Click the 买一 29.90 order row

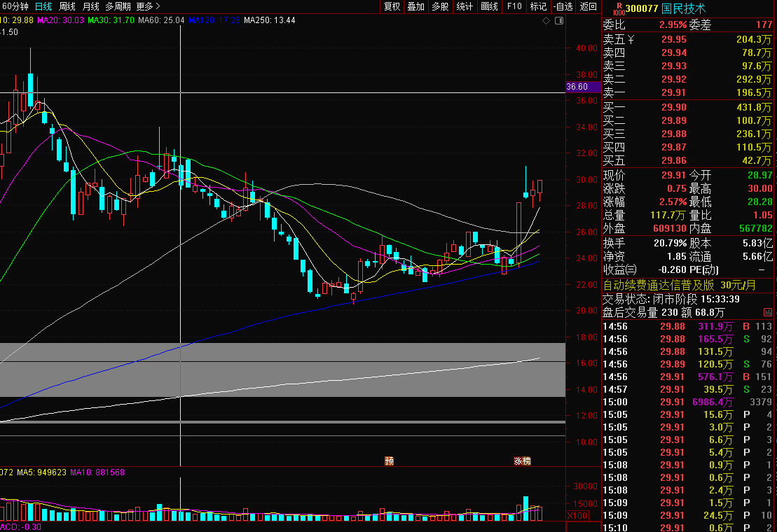[689, 107]
